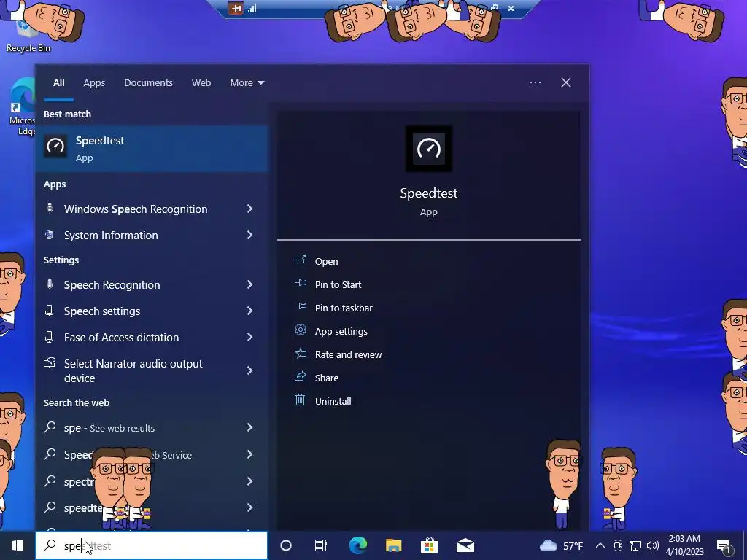Click the Share arrow icon
747x560 pixels.
(300, 377)
